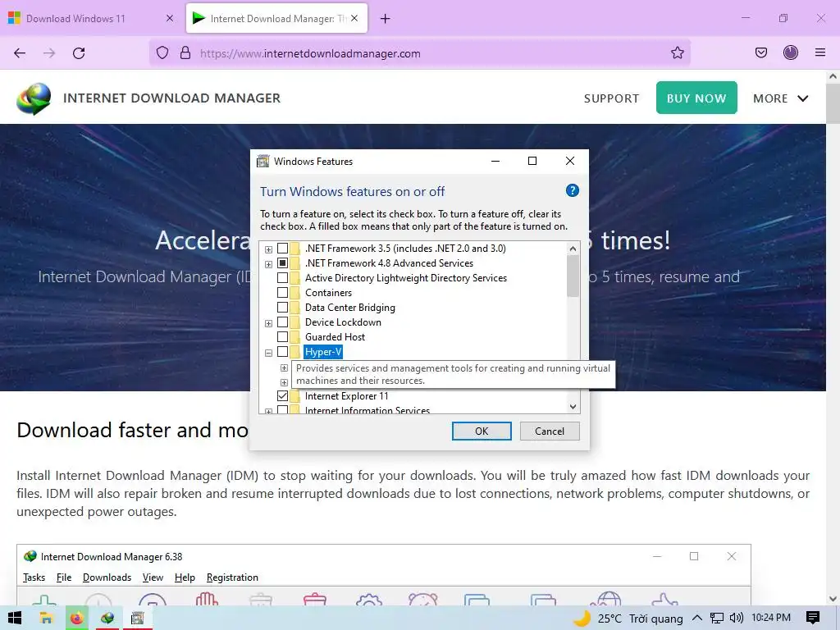This screenshot has width=840, height=630.
Task: Go back to the previous page
Action: pos(20,53)
